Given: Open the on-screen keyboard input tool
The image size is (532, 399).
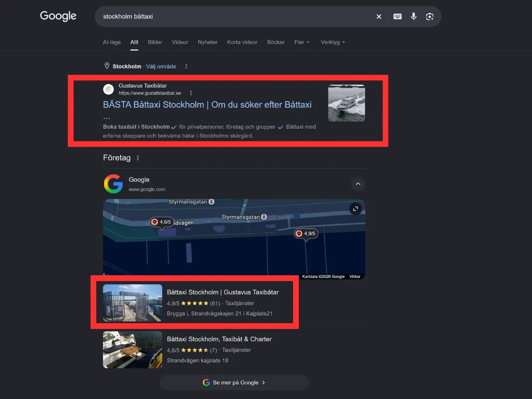Looking at the screenshot, I should tap(398, 16).
